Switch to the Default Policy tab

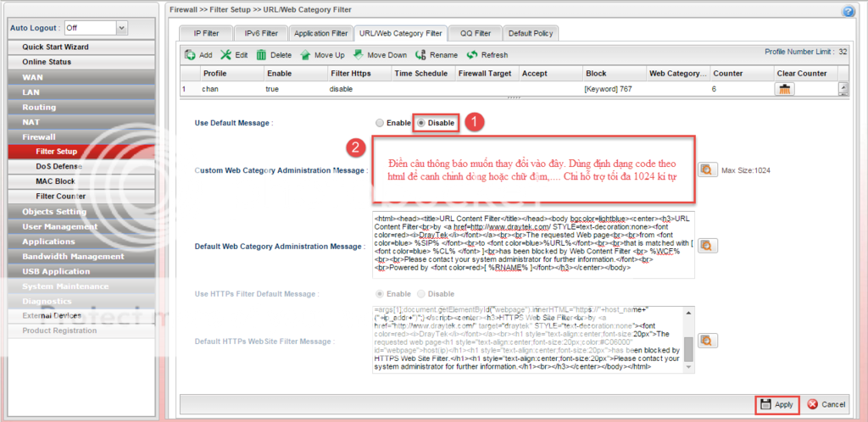[531, 33]
